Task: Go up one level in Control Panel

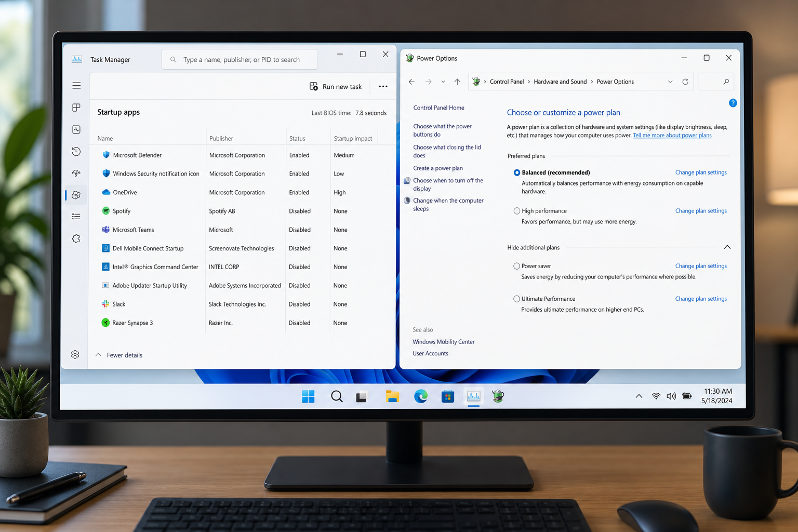Action: click(457, 82)
